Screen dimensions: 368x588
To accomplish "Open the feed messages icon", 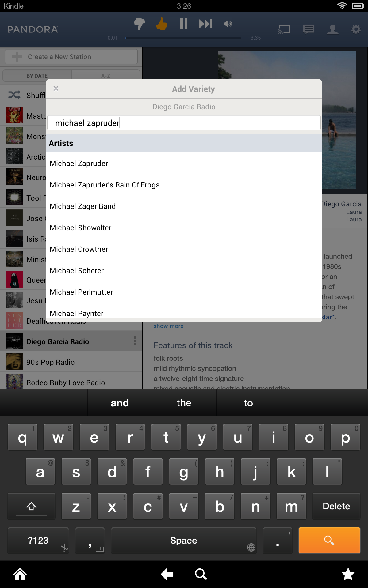I will click(x=309, y=29).
